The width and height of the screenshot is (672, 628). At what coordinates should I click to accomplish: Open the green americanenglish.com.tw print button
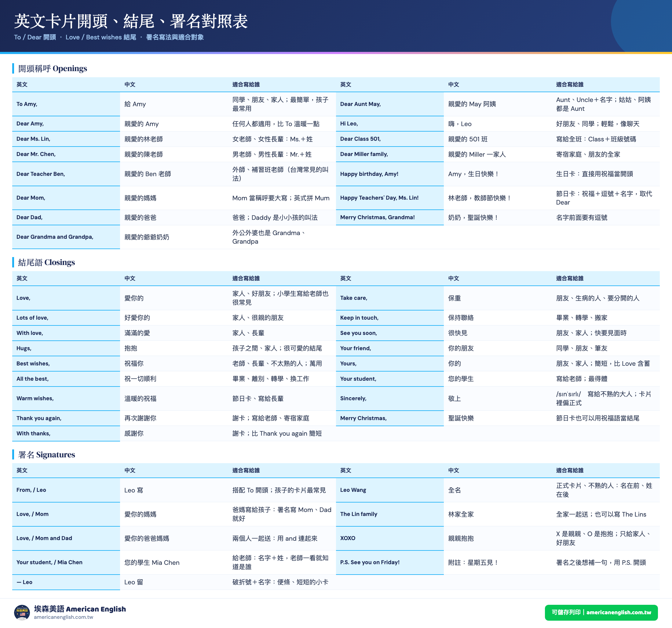(601, 612)
